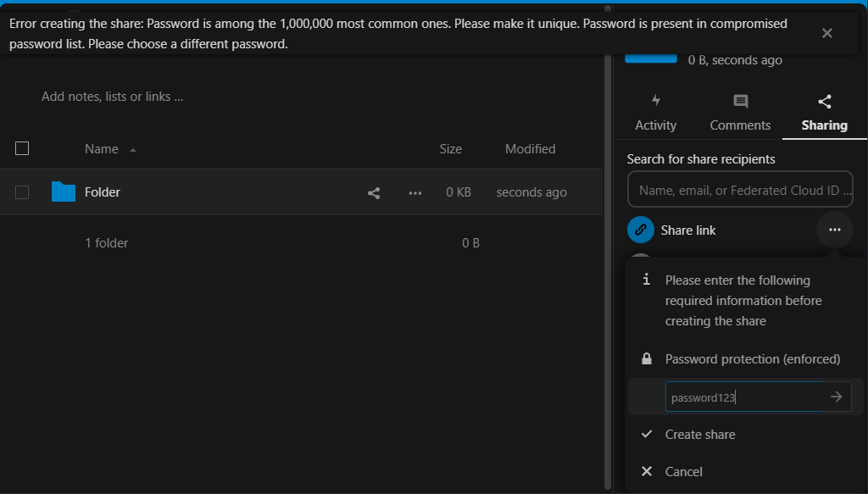The width and height of the screenshot is (868, 494).
Task: Switch to the Comments tab
Action: point(740,113)
